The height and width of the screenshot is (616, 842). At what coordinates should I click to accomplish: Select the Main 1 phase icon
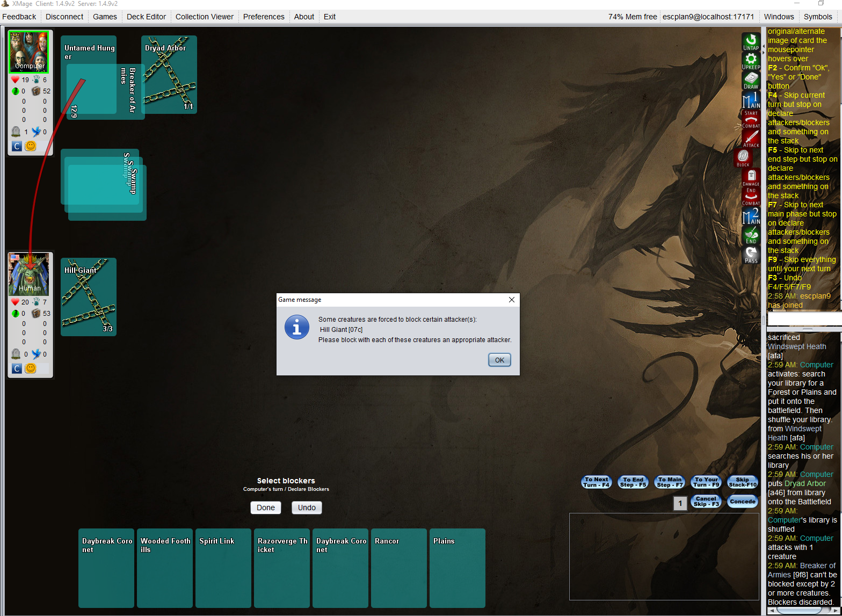click(751, 100)
